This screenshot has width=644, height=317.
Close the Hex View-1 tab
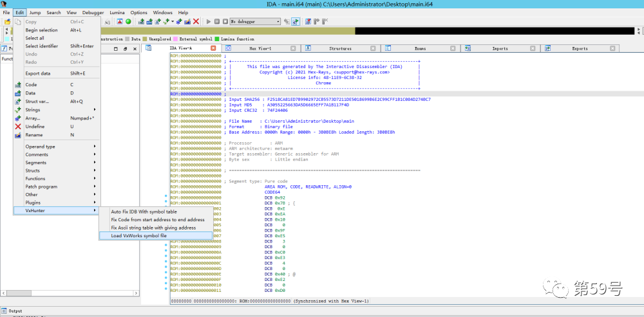tap(293, 48)
